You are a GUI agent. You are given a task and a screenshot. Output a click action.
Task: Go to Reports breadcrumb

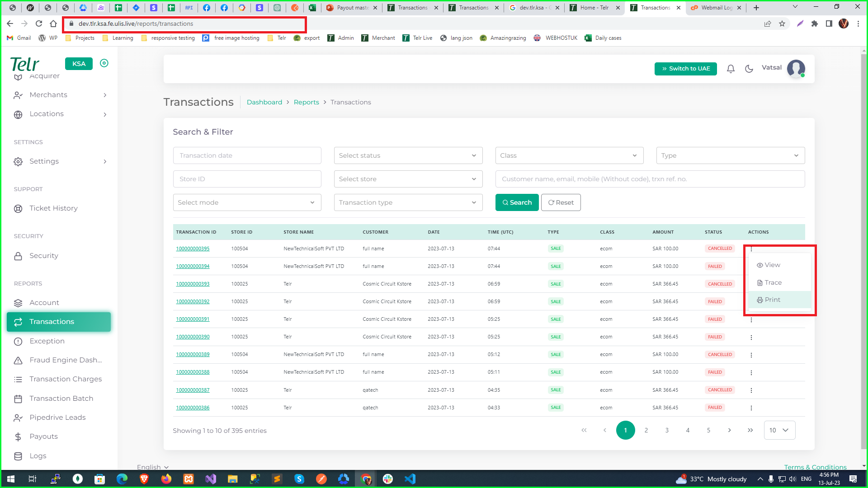(x=306, y=103)
